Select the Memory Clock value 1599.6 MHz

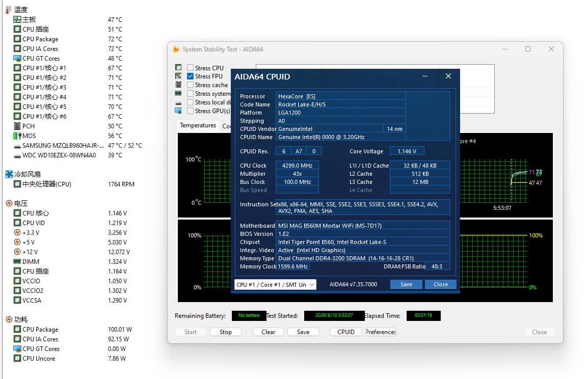pyautogui.click(x=292, y=266)
